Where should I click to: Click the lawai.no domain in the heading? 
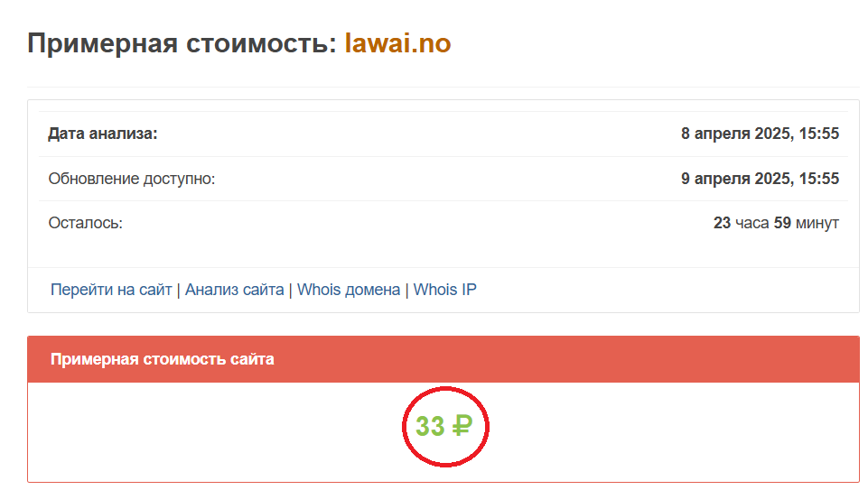tap(397, 43)
